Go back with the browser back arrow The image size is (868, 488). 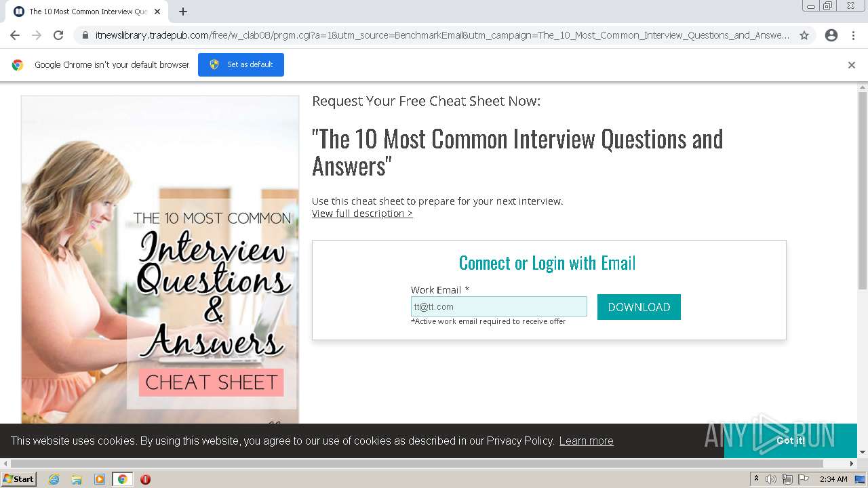tap(15, 35)
